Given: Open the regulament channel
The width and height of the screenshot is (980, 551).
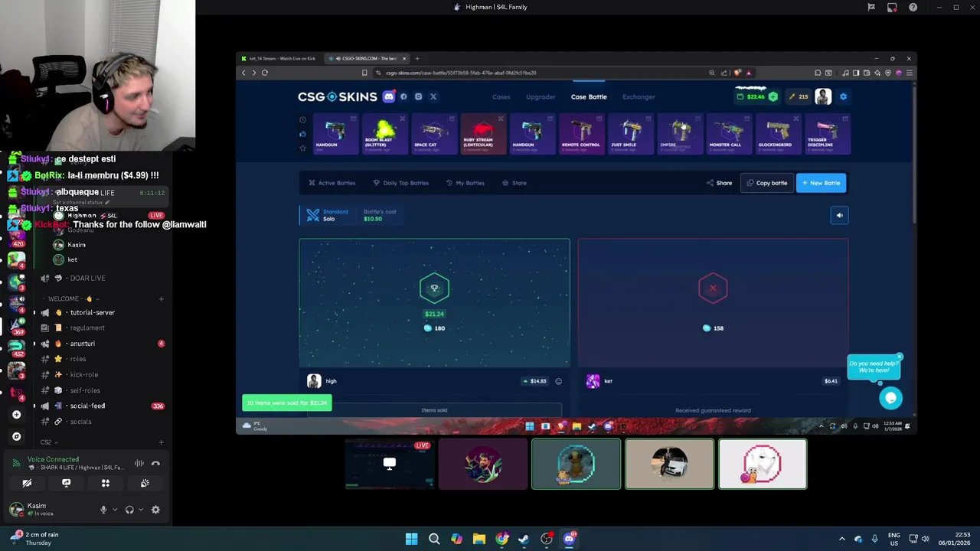Looking at the screenshot, I should pos(100,328).
